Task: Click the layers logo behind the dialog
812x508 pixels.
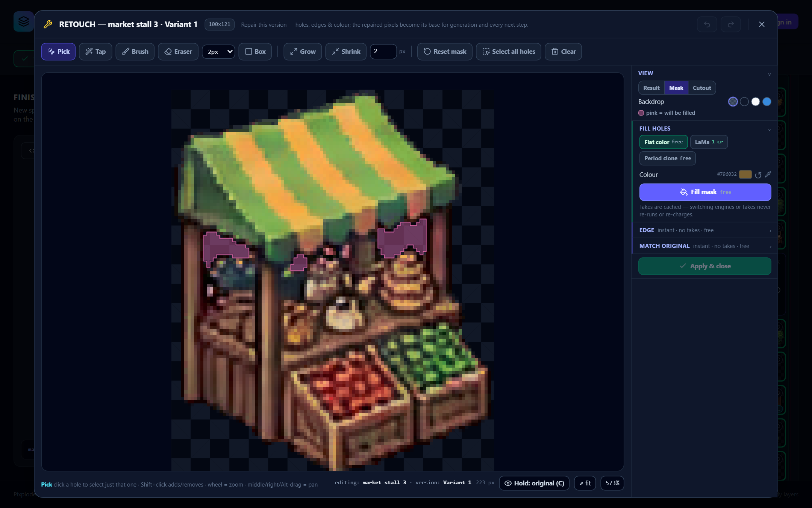Action: [23, 21]
